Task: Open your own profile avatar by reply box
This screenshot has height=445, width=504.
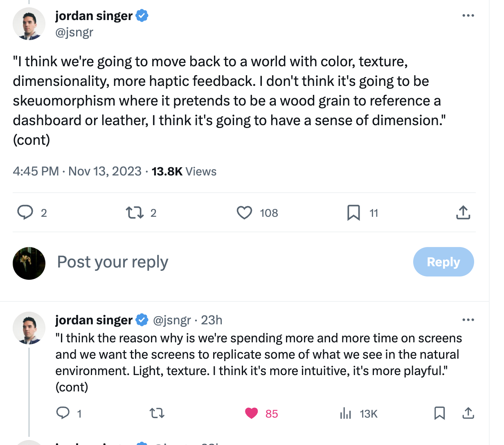Action: pyautogui.click(x=29, y=263)
